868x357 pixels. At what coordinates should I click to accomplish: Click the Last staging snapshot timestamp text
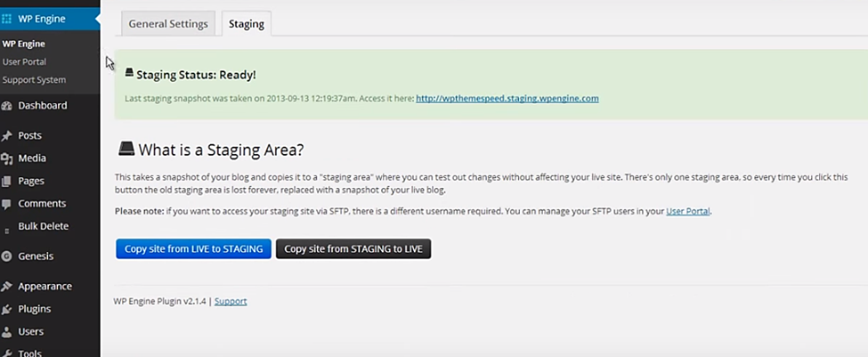tap(269, 99)
